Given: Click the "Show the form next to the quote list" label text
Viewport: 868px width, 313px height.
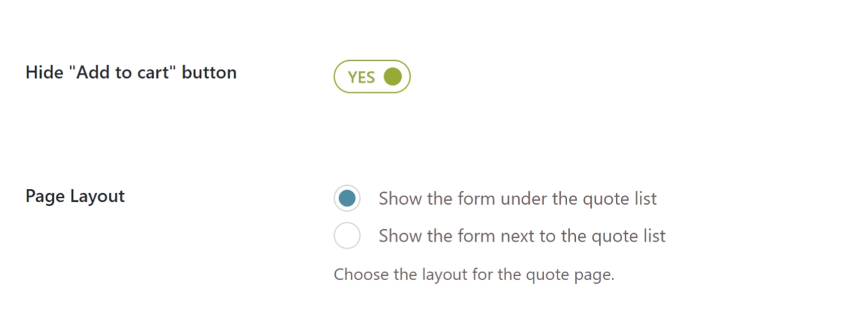Looking at the screenshot, I should [x=521, y=236].
